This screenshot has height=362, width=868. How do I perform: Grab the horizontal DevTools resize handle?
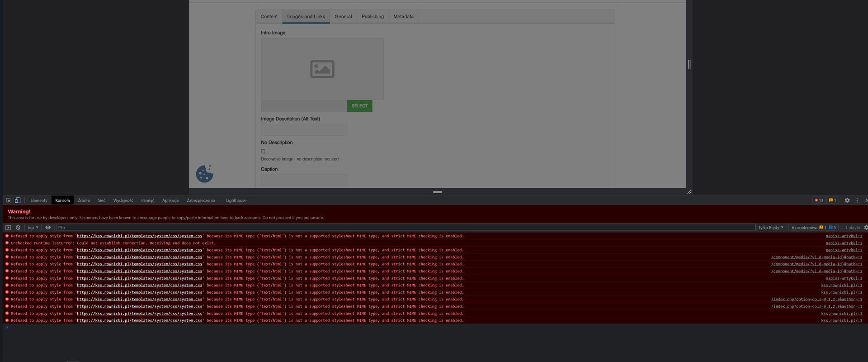437,192
